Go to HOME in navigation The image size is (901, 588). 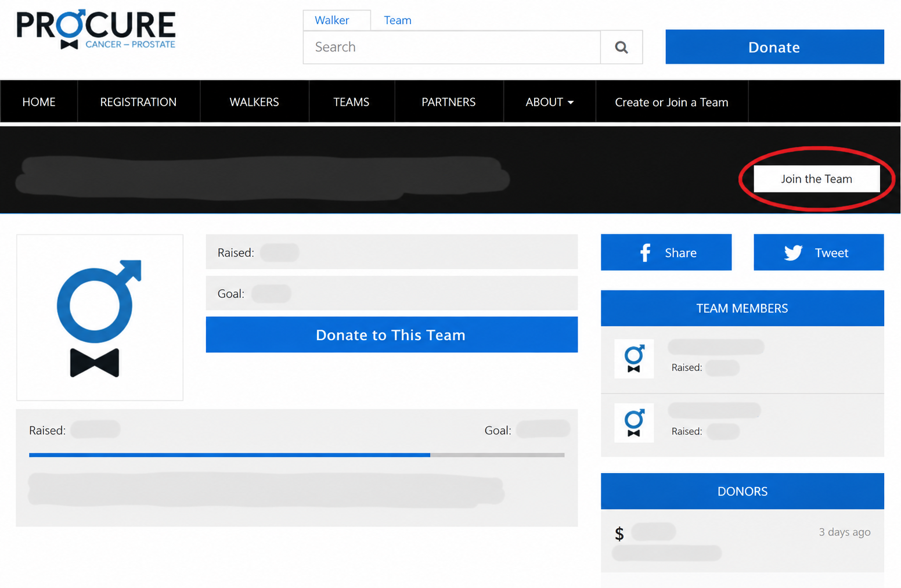[39, 102]
